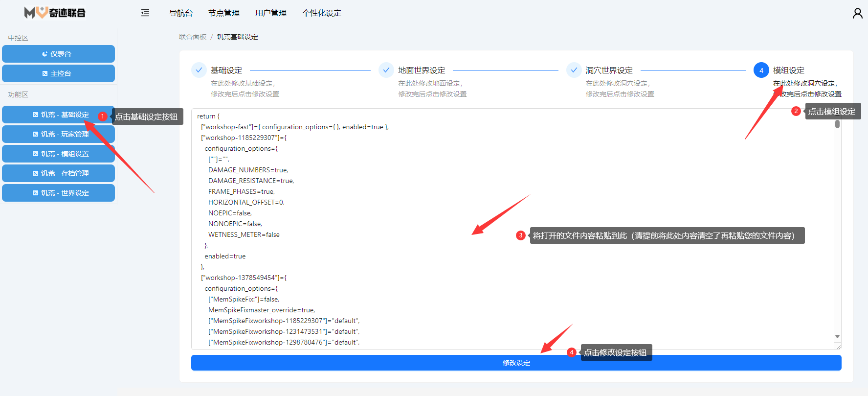Click the MemSpikeFixmaster_override=true line
The height and width of the screenshot is (396, 868).
pos(262,310)
